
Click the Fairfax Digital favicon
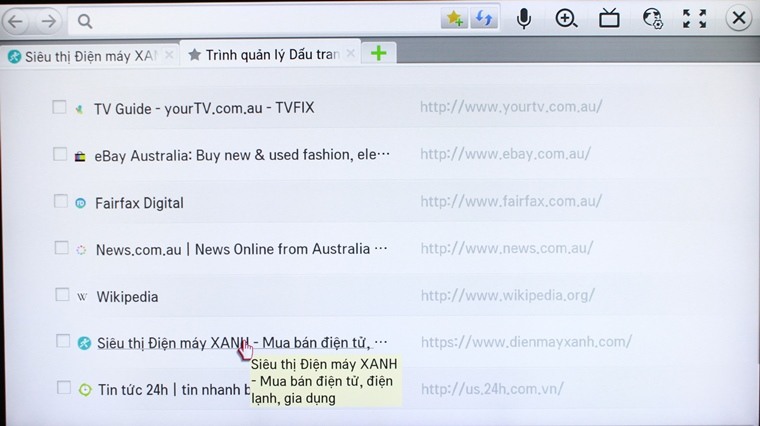[80, 203]
